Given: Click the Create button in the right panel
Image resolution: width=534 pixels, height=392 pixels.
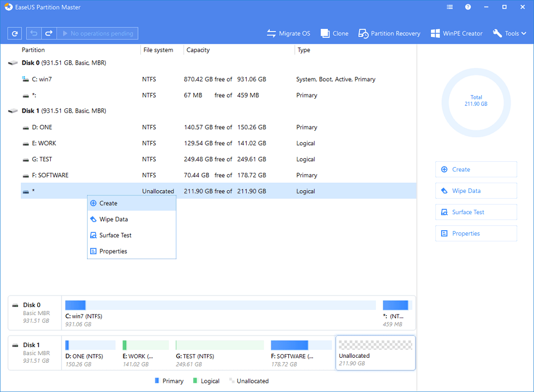Looking at the screenshot, I should tap(475, 169).
